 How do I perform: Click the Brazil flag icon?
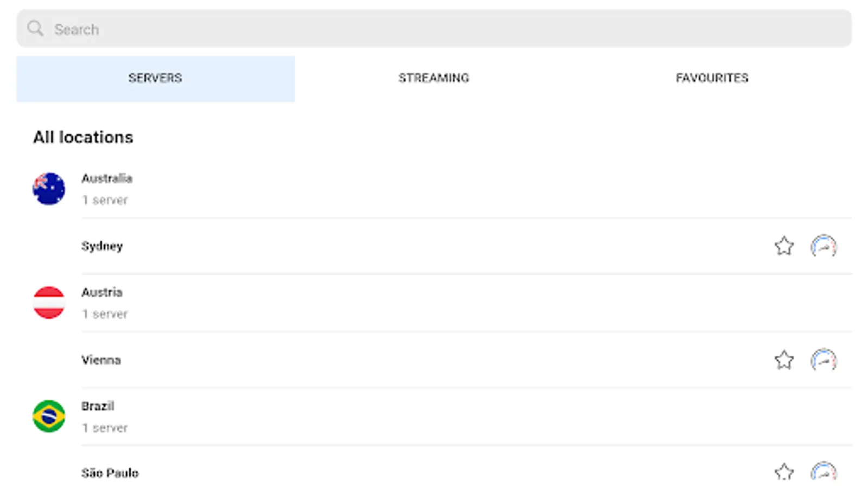[x=49, y=416]
